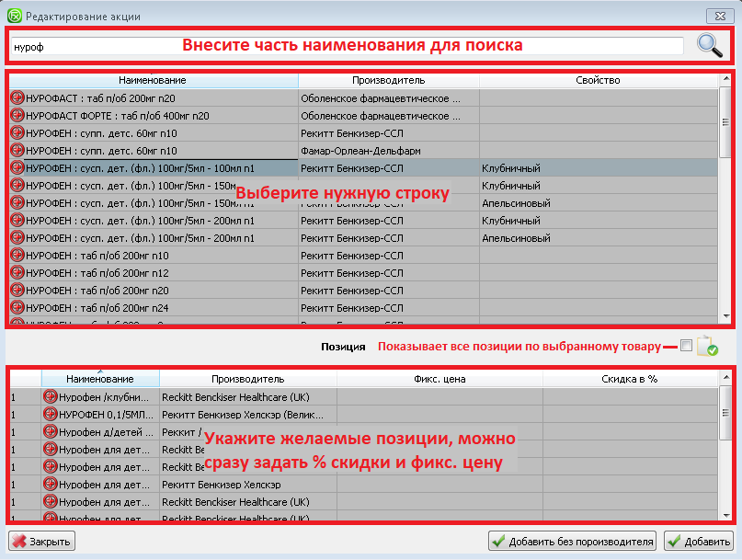Select the row 'НУРОФАСТ ФОРТЕ : таб п/об 400мг n20'
The image size is (742, 560).
tap(363, 116)
